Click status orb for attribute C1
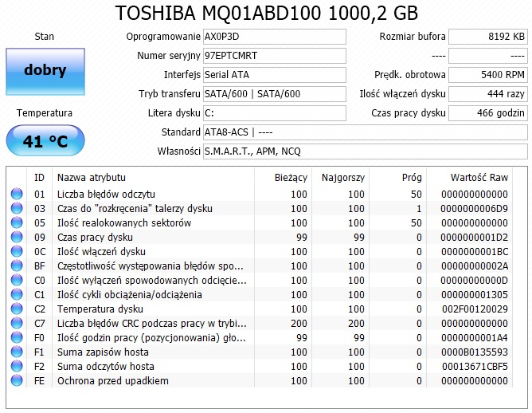Viewport: 532px width, 413px height. tap(17, 294)
